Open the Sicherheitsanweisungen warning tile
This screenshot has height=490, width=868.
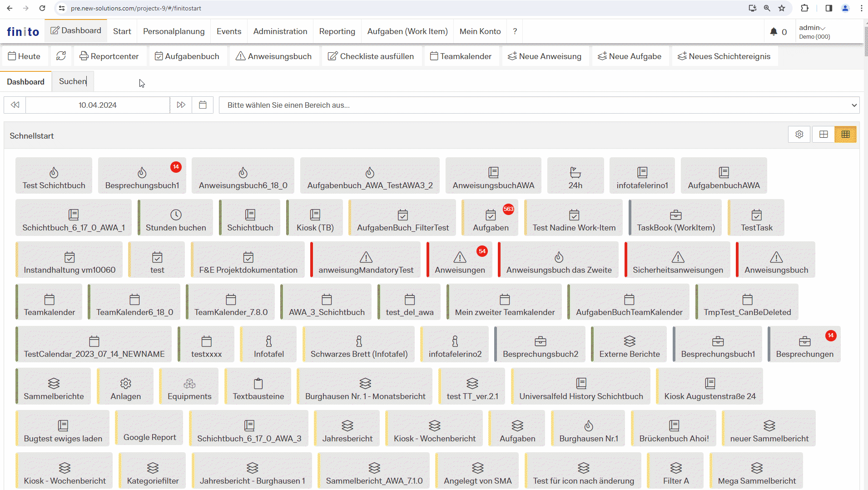click(677, 260)
